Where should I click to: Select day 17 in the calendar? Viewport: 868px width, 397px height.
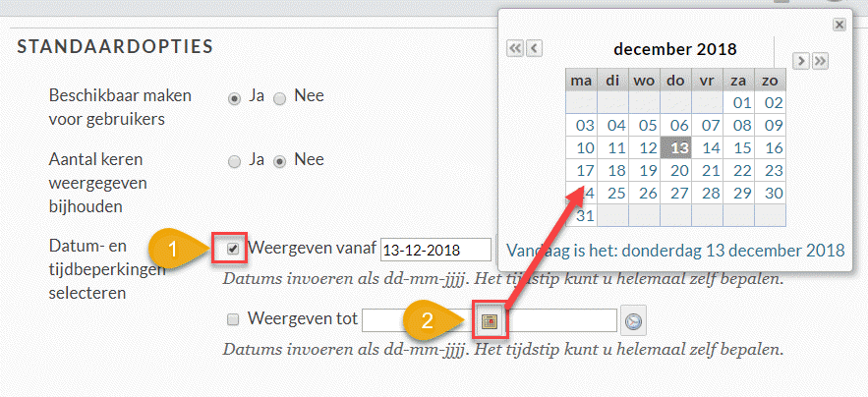(581, 171)
